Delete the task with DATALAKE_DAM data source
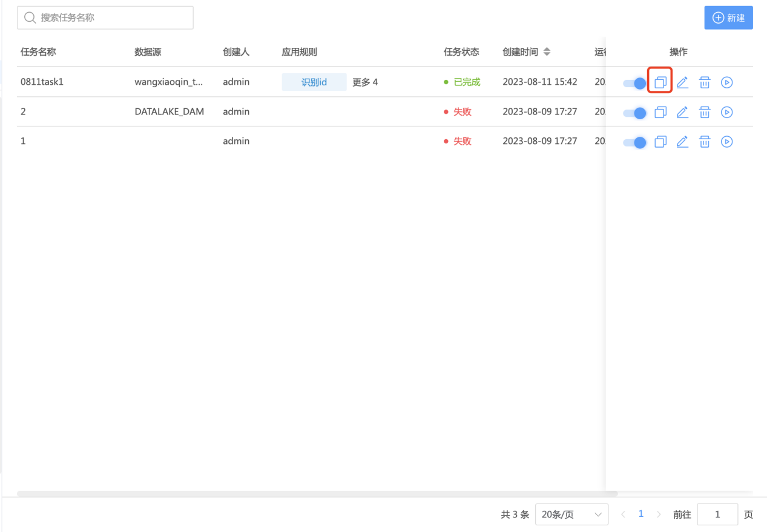The width and height of the screenshot is (767, 532). tap(705, 112)
